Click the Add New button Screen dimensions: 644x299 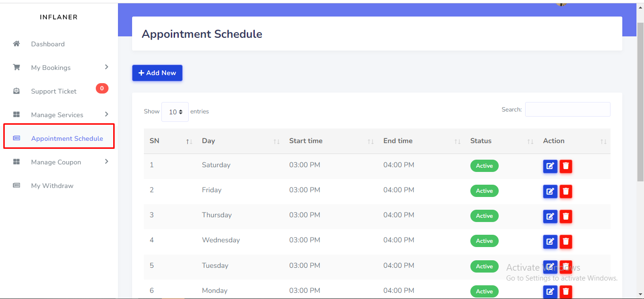(157, 73)
